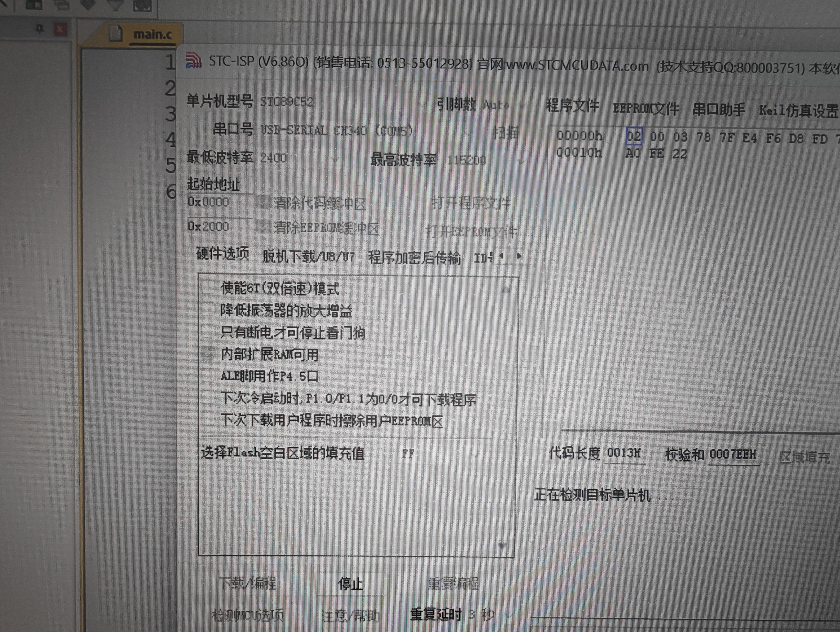Viewport: 840px width, 632px height.
Task: Click the 检测MCU选项 button
Action: [248, 615]
